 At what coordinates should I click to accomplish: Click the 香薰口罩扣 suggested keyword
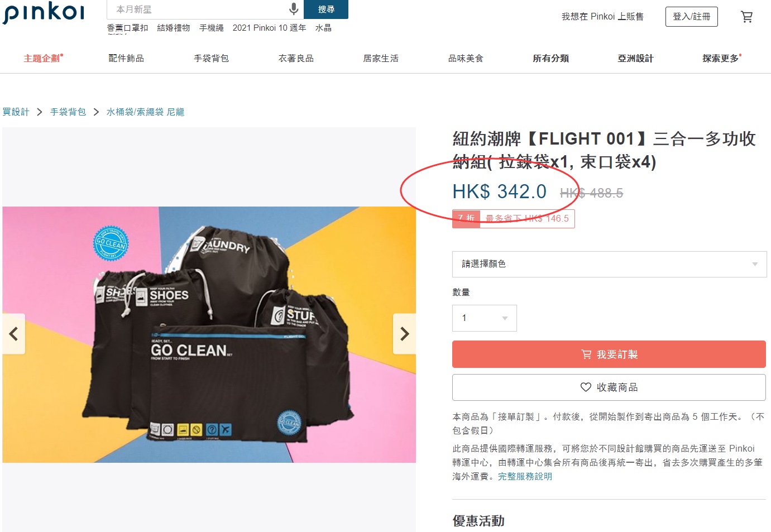coord(127,28)
